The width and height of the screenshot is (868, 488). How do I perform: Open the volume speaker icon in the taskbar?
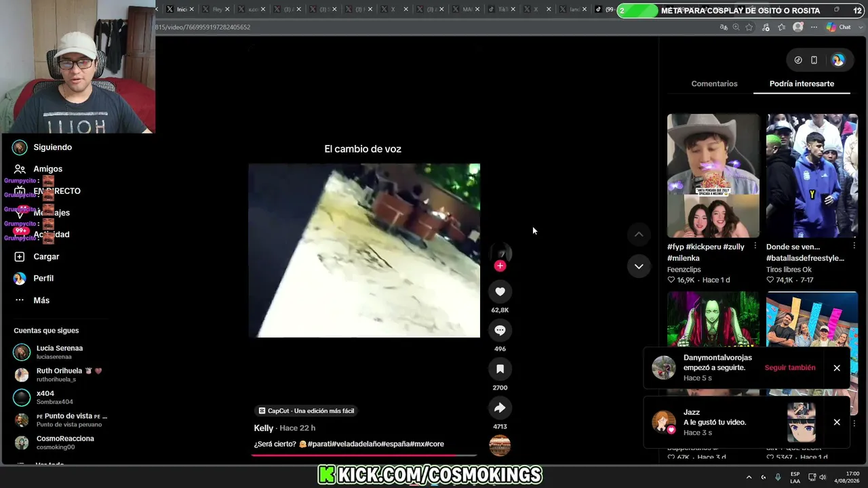(x=823, y=477)
